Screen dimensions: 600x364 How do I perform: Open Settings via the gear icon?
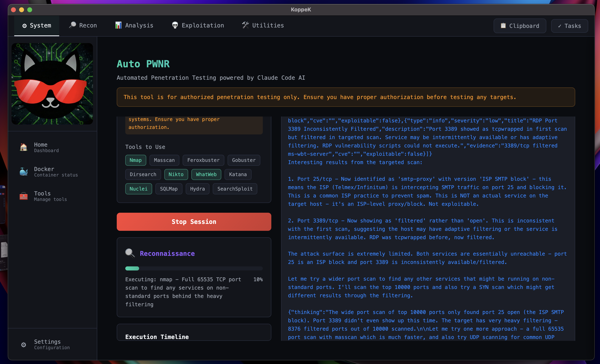tap(23, 344)
